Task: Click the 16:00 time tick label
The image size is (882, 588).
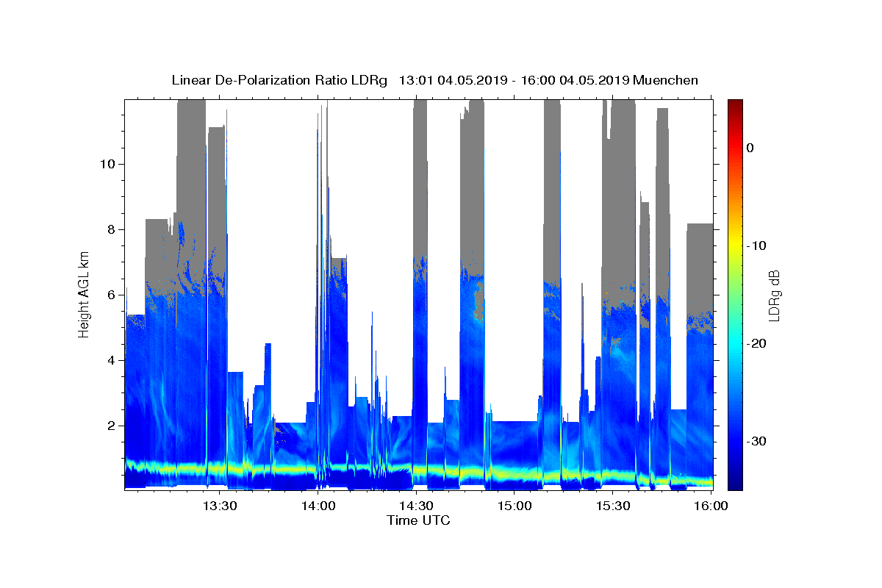Action: [711, 506]
